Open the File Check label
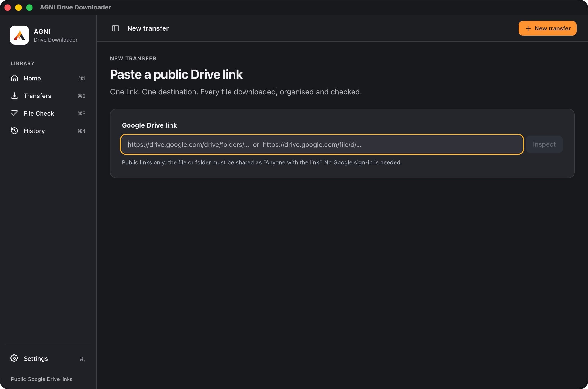Screen dimensions: 588x389 tap(39, 113)
